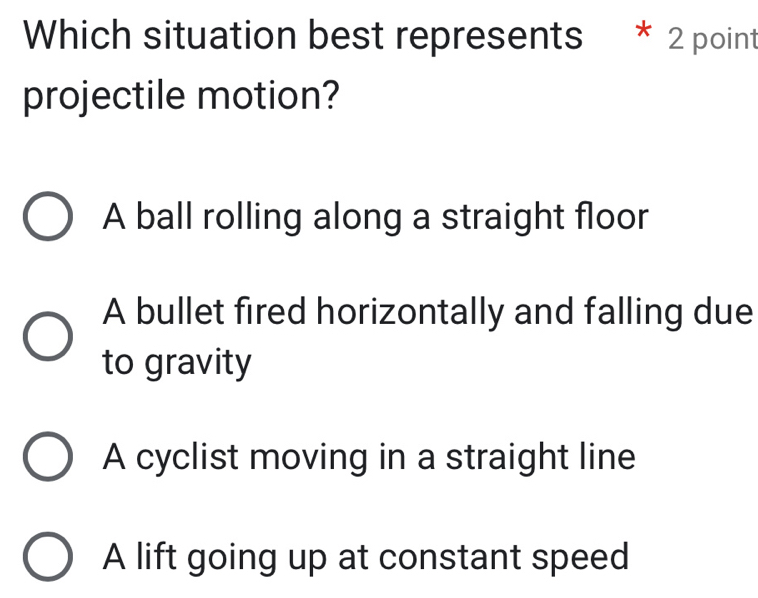The height and width of the screenshot is (598, 758).
Task: Choose the "A cyclist moving in a straight line" radio button
Action: 47,460
